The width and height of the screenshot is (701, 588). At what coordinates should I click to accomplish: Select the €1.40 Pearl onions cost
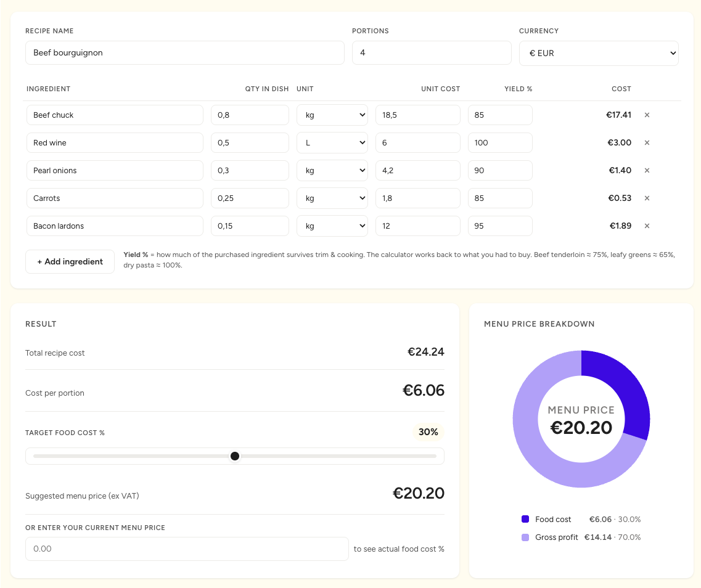pyautogui.click(x=620, y=170)
